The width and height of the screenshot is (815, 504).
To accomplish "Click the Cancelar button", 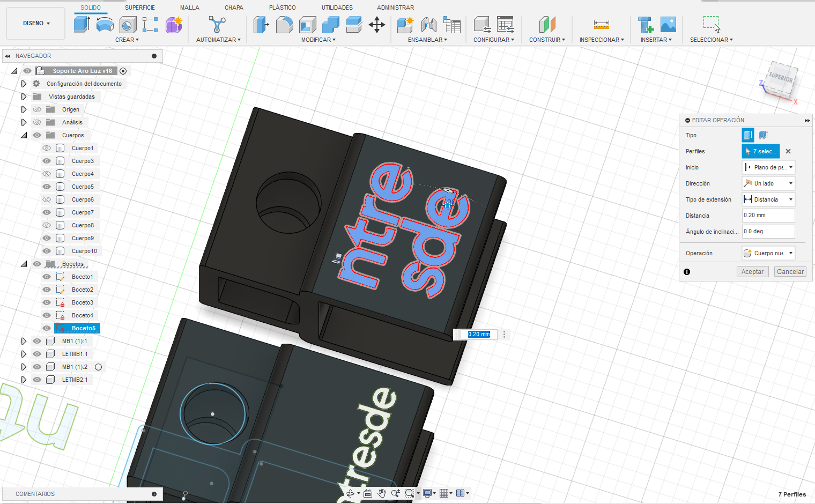I will (790, 272).
